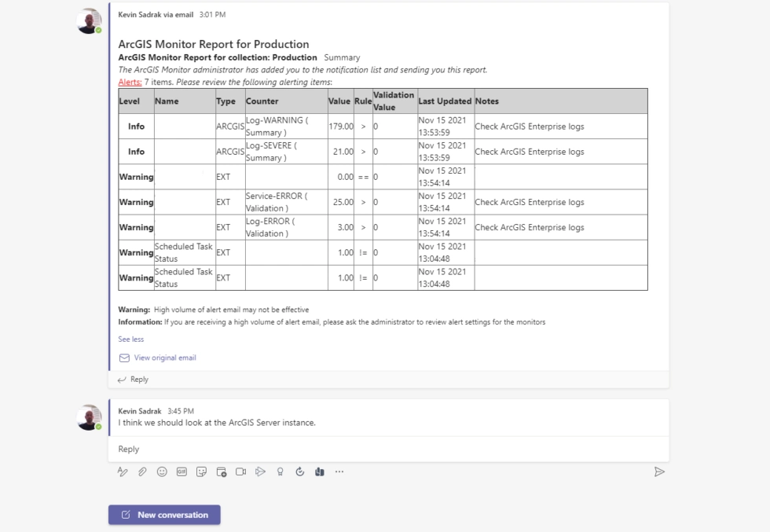The image size is (770, 532).
Task: Open Kevin Sadrak's profile picture
Action: [x=89, y=19]
